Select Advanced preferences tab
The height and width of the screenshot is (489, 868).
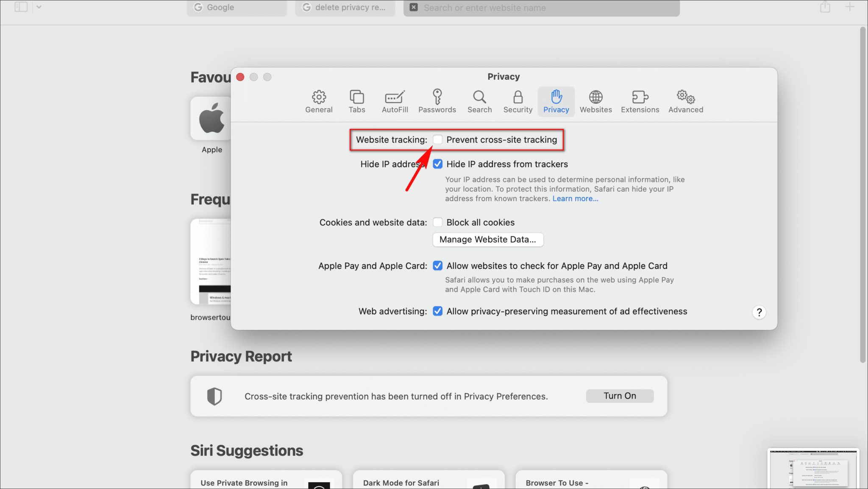point(686,100)
